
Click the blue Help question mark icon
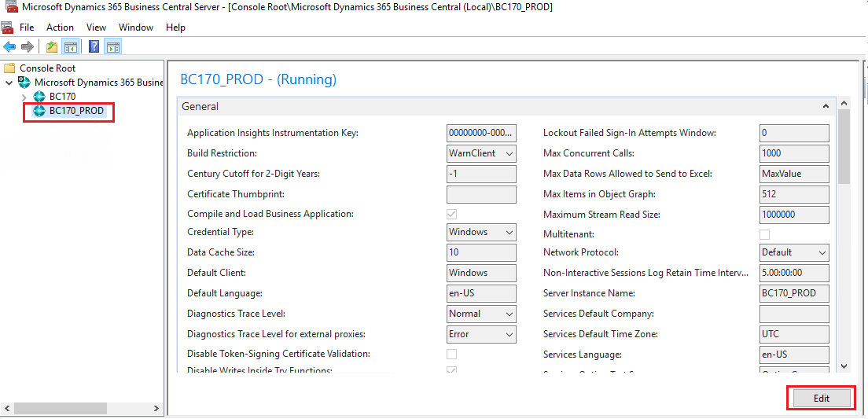pyautogui.click(x=94, y=46)
